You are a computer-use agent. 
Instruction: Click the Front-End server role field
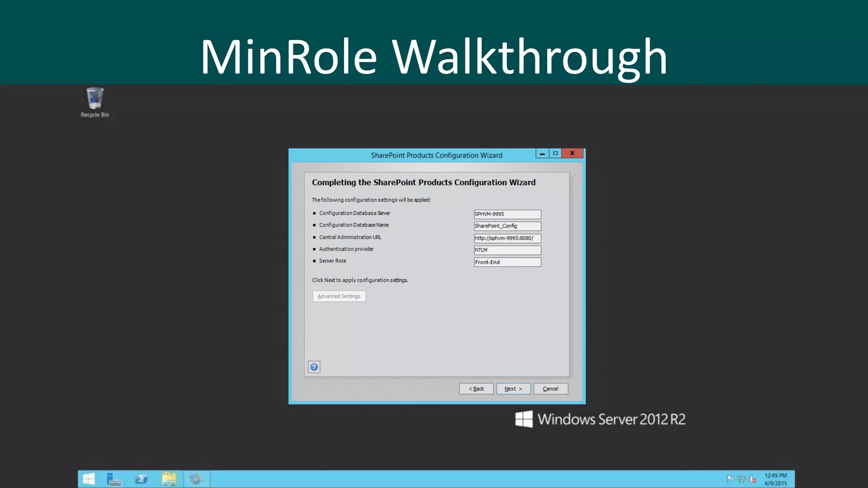(507, 262)
